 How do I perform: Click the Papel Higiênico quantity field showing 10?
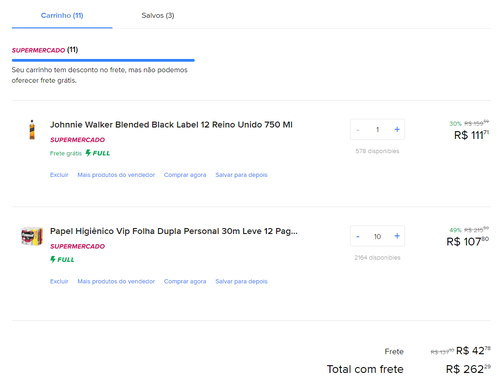tap(377, 236)
